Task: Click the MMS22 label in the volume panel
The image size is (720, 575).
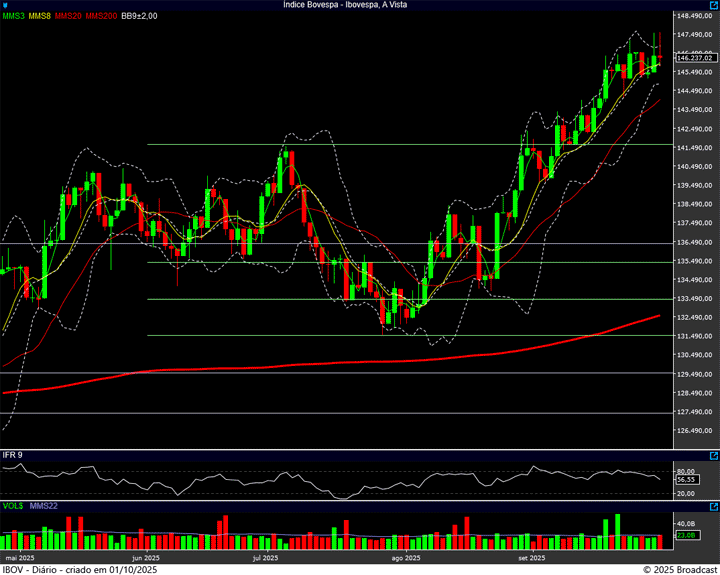Action: (43, 506)
